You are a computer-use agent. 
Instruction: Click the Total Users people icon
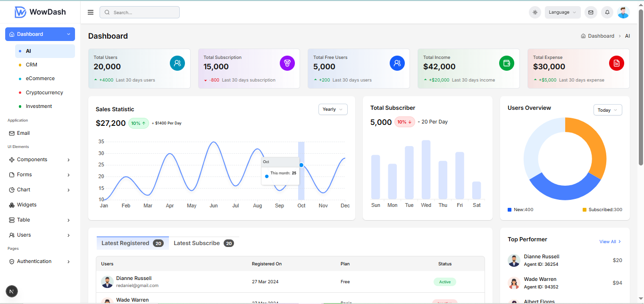coord(177,63)
